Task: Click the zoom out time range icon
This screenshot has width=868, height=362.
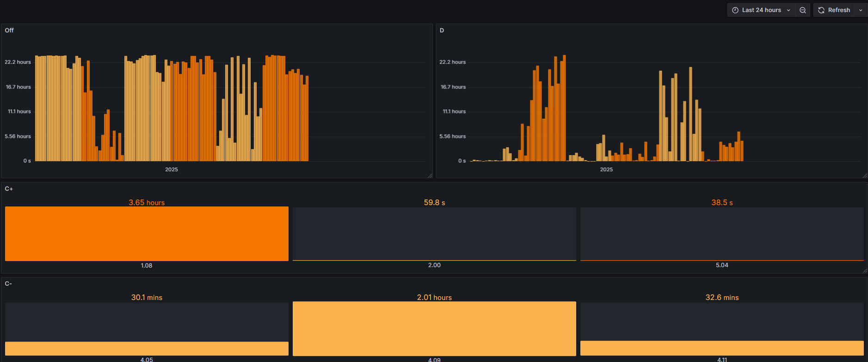Action: coord(803,10)
